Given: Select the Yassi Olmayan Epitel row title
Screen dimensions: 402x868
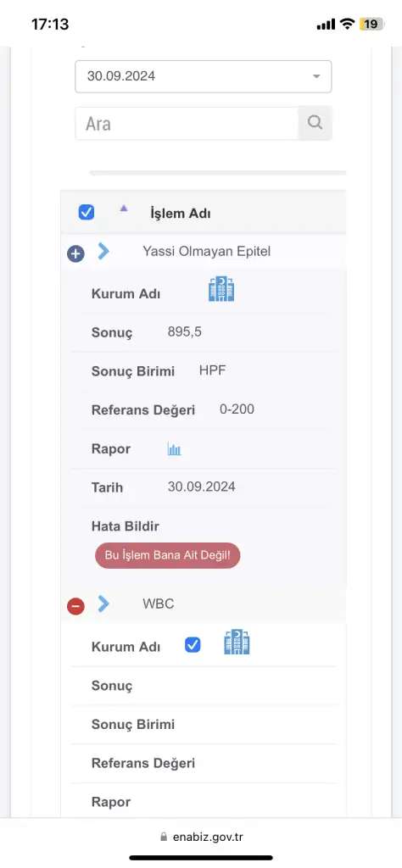Looking at the screenshot, I should tap(207, 251).
